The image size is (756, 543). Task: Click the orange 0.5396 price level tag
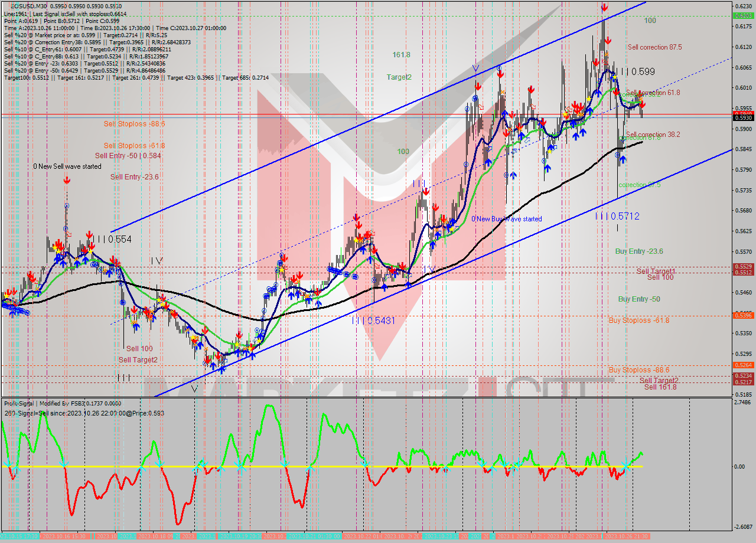(x=743, y=316)
